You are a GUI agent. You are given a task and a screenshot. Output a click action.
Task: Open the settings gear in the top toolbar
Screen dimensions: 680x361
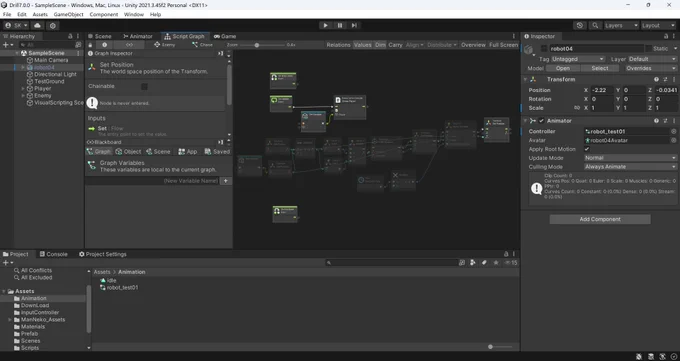52,25
